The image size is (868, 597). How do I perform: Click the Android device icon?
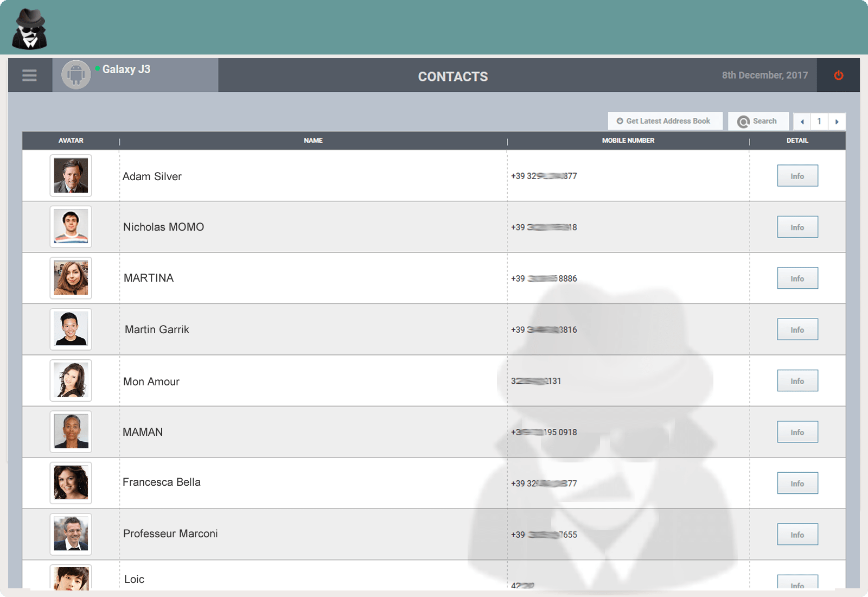pos(76,75)
